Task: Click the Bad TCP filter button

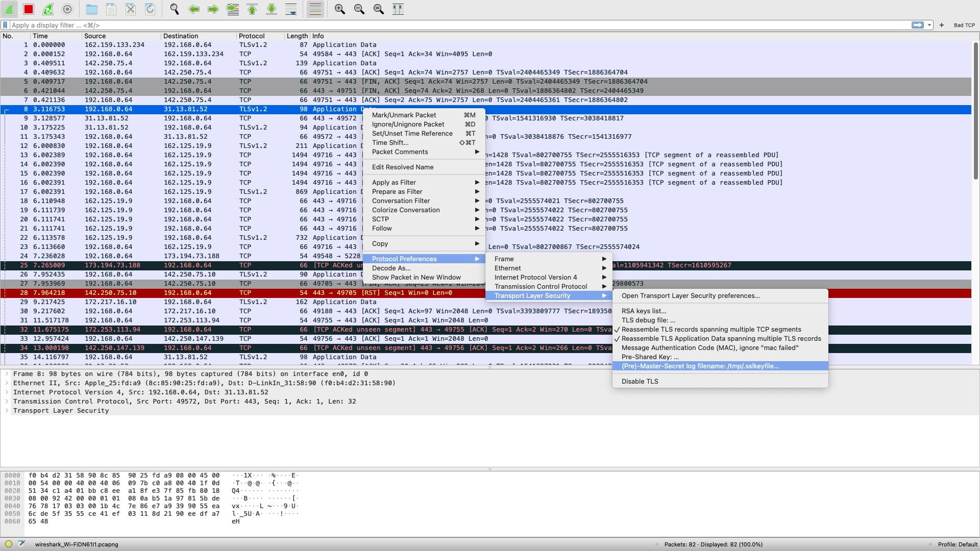Action: (x=964, y=25)
